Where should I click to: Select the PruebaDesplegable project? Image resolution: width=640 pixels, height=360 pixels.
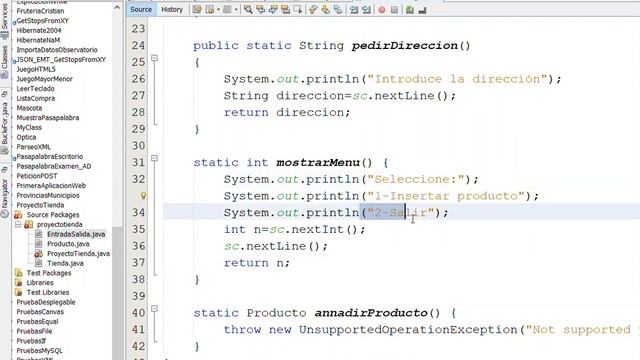click(46, 302)
